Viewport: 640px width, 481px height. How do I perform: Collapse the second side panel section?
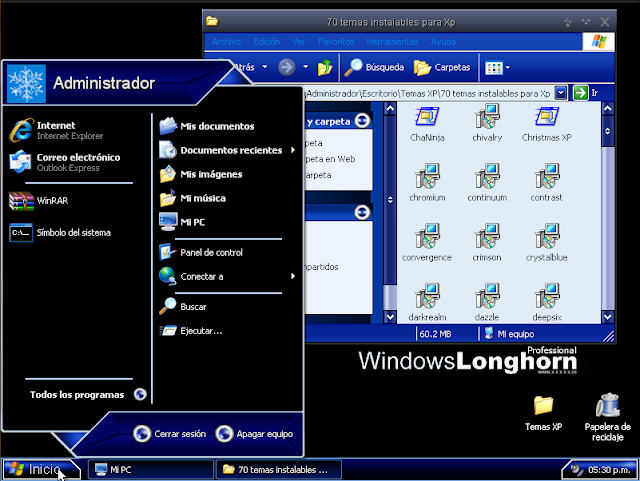[362, 212]
